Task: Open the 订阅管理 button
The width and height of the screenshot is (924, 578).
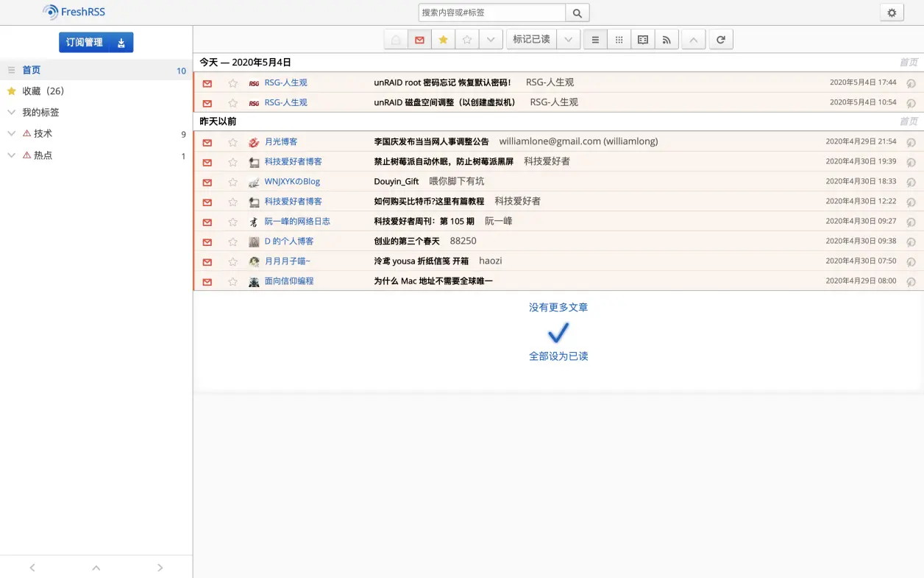Action: coord(83,42)
